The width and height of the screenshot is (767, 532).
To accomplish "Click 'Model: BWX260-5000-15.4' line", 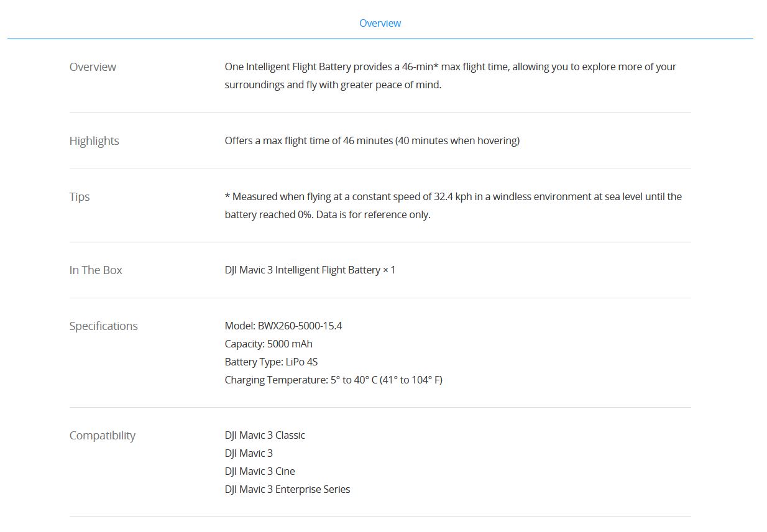I will pos(283,326).
